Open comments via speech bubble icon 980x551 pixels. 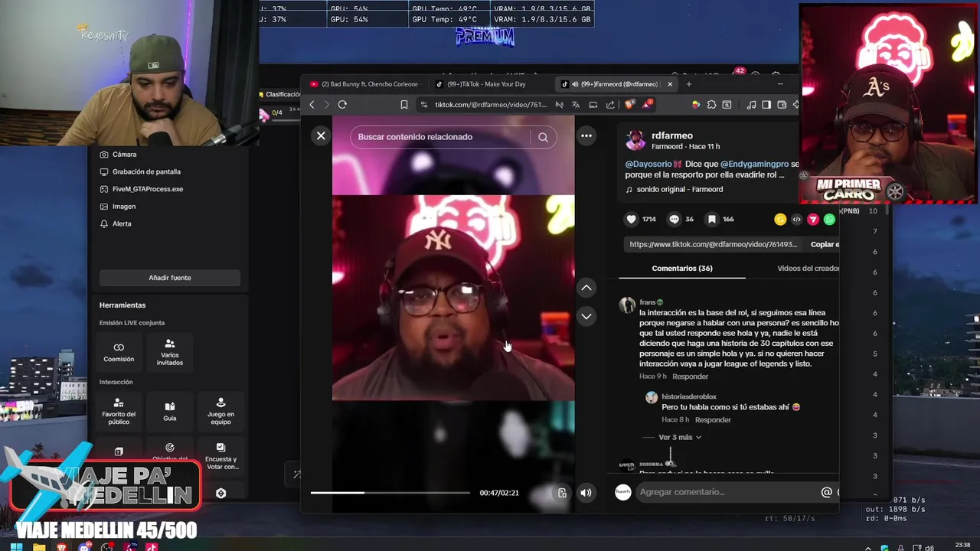pos(674,219)
